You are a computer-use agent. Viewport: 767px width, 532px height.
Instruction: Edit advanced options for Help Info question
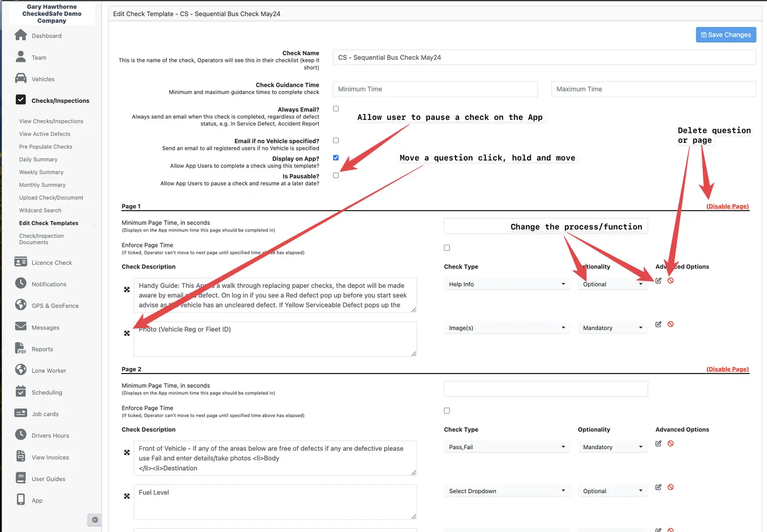point(659,281)
